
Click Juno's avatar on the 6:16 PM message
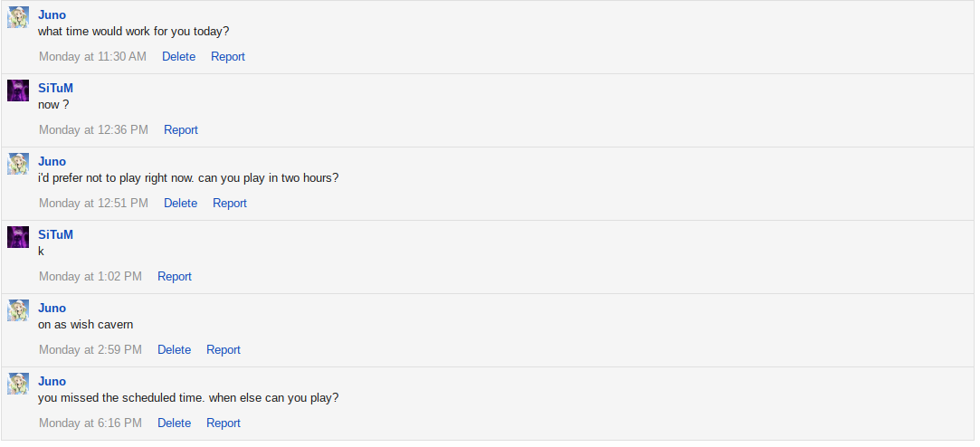[x=18, y=384]
